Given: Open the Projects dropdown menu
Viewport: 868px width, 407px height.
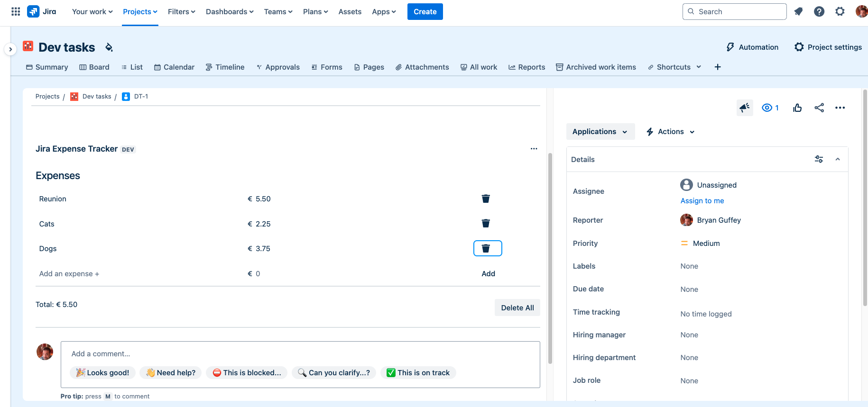Looking at the screenshot, I should [140, 11].
